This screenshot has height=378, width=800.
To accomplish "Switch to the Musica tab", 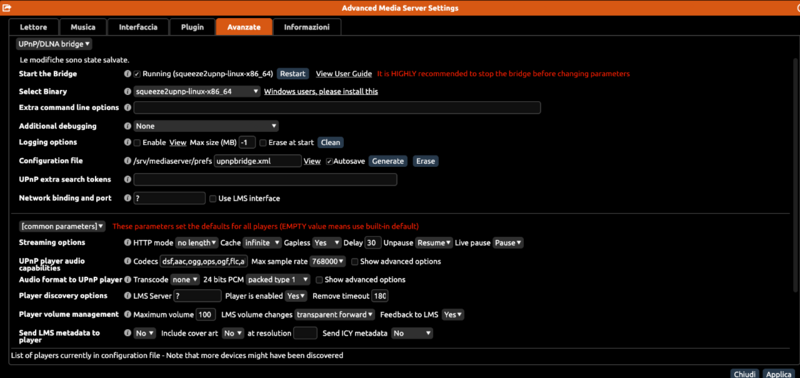I will pyautogui.click(x=83, y=27).
